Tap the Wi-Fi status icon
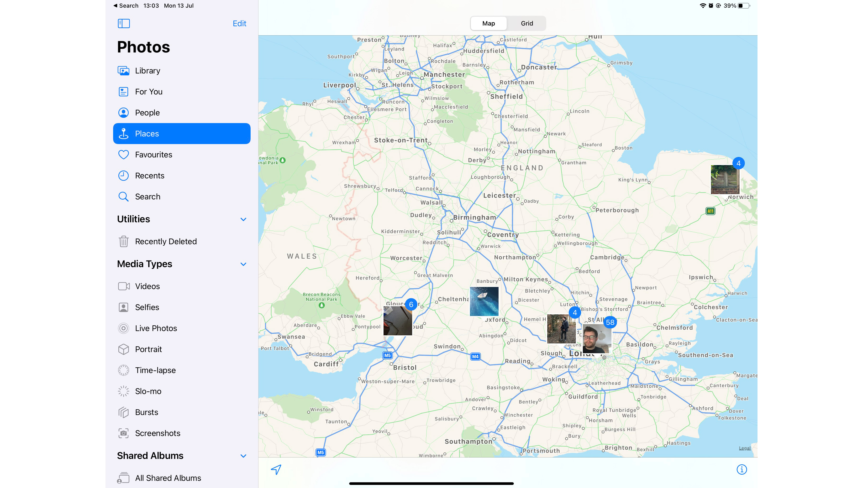The width and height of the screenshot is (868, 488). (703, 6)
